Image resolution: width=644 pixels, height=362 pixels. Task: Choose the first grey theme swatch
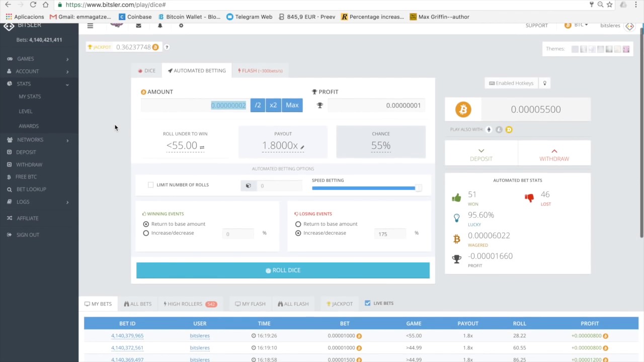coord(575,49)
